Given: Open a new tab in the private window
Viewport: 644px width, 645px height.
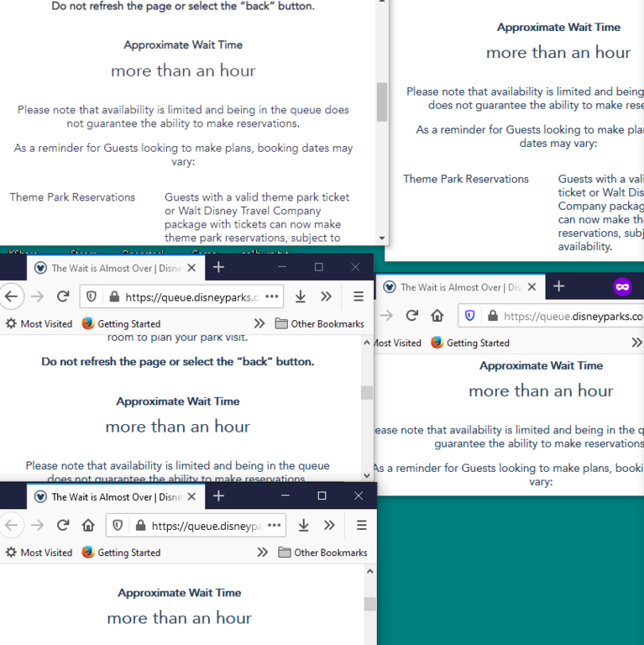Looking at the screenshot, I should point(559,286).
